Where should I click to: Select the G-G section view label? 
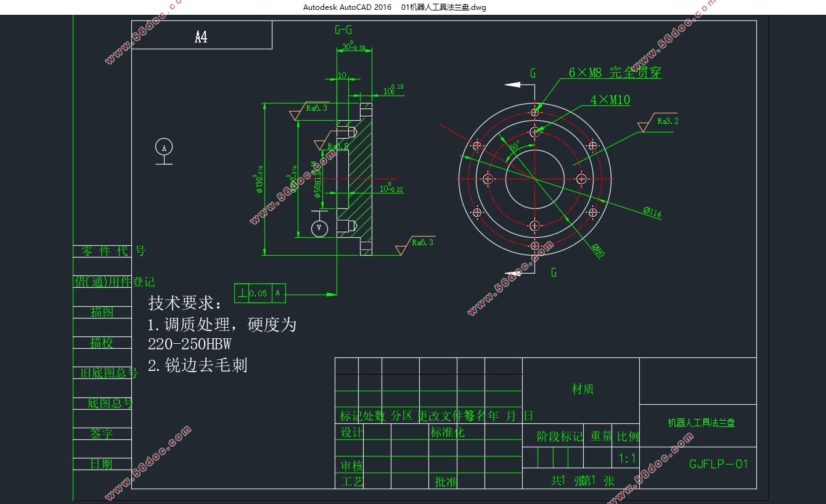point(343,30)
